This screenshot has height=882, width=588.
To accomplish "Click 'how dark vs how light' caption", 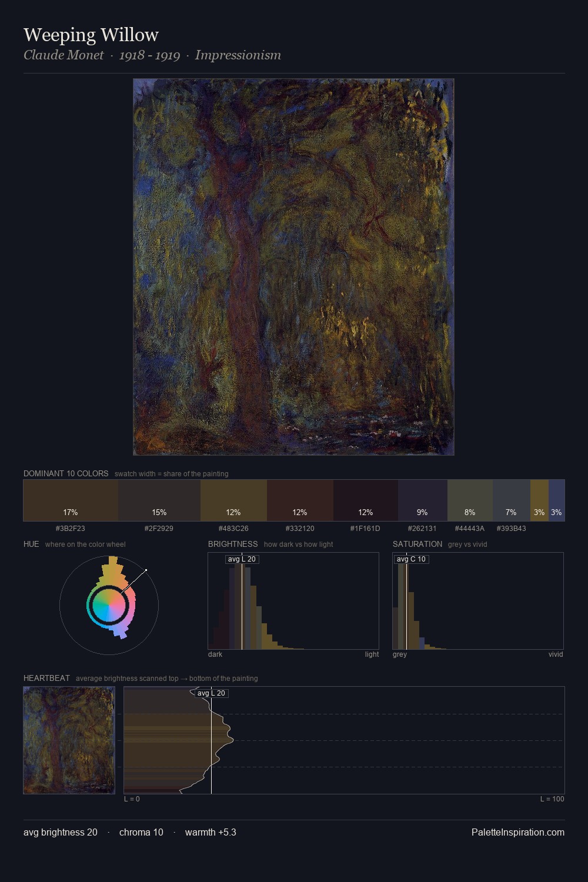I will pos(299,544).
